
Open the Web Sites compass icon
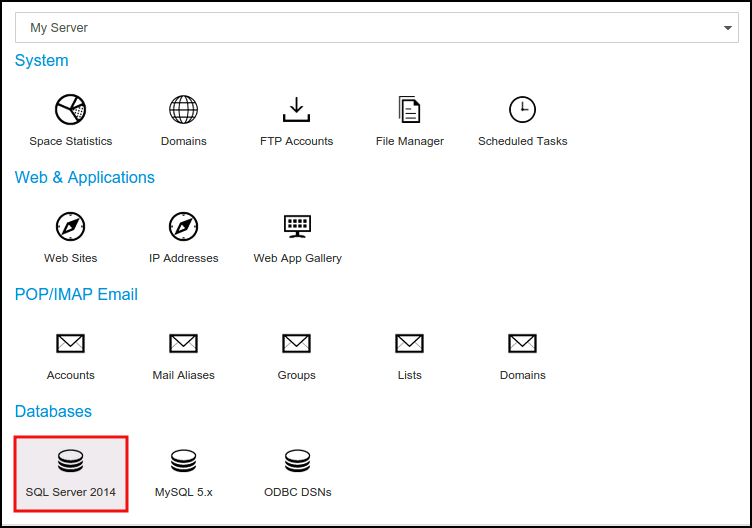tap(70, 226)
